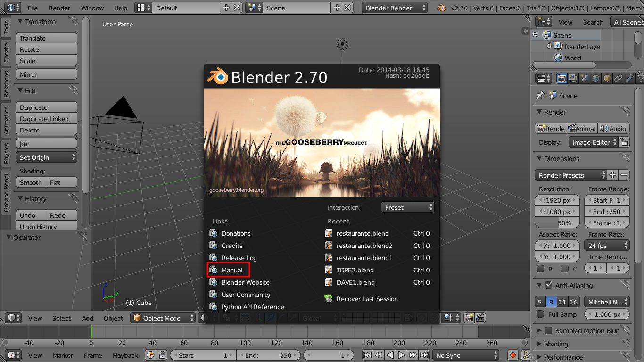The image size is (644, 362).
Task: Toggle the Anti-Aliasing checkbox
Action: (x=548, y=285)
